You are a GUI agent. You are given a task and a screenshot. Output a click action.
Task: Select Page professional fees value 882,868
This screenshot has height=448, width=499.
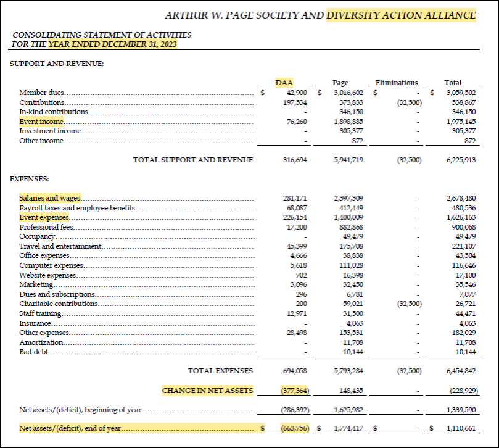pos(352,227)
